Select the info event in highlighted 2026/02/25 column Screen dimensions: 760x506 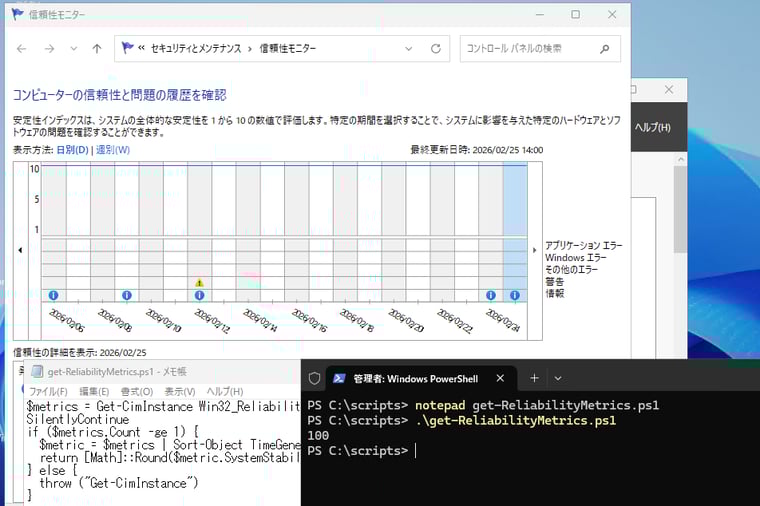[x=515, y=295]
